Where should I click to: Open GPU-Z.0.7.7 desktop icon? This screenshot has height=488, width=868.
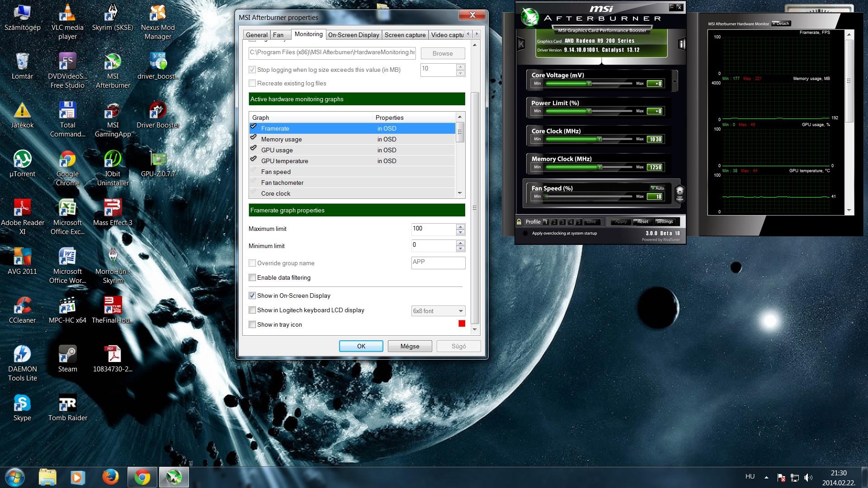158,164
